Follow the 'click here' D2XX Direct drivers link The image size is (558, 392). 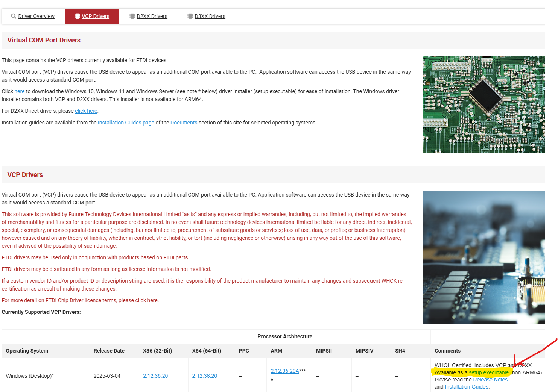86,111
